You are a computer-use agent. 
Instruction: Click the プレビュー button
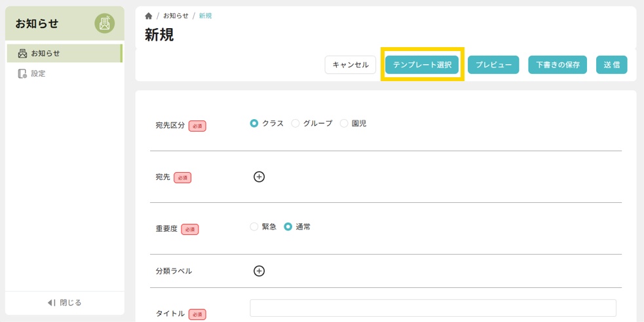pos(493,65)
